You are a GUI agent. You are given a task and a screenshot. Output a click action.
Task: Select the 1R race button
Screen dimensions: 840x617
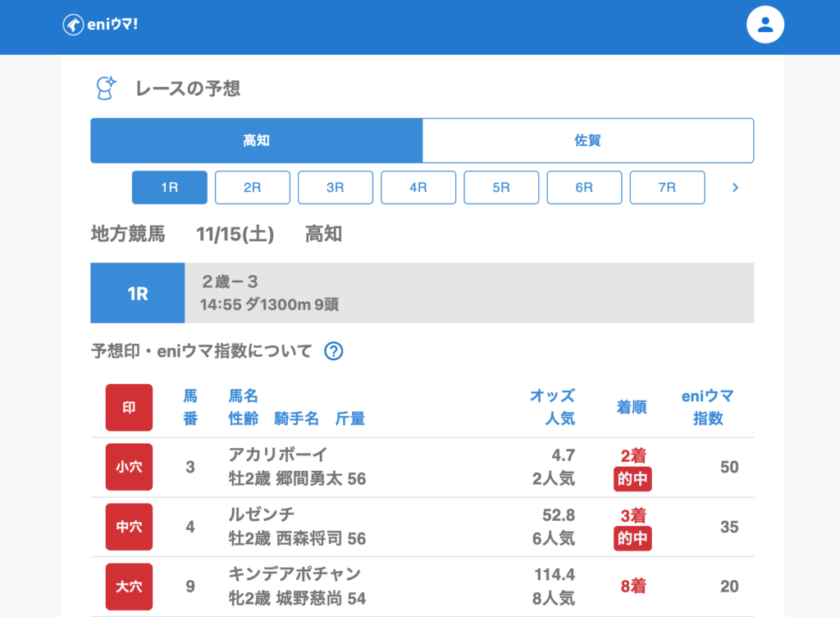coord(169,187)
